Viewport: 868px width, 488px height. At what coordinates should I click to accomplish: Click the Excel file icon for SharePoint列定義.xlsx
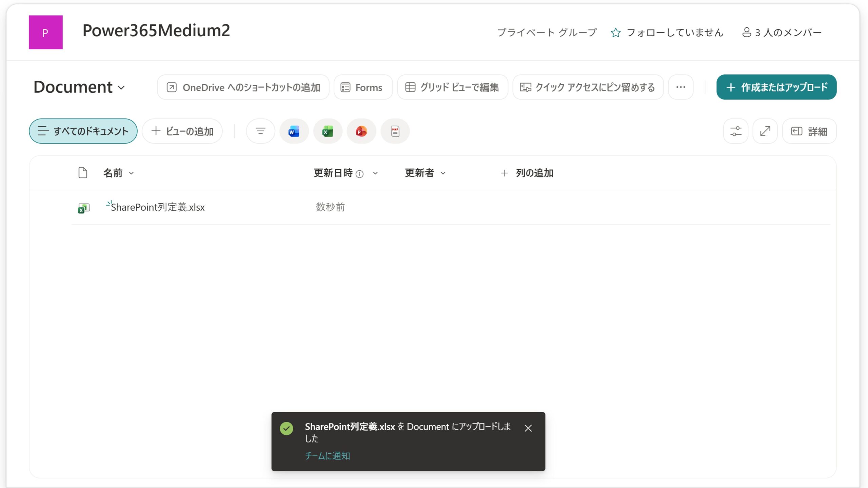(84, 208)
